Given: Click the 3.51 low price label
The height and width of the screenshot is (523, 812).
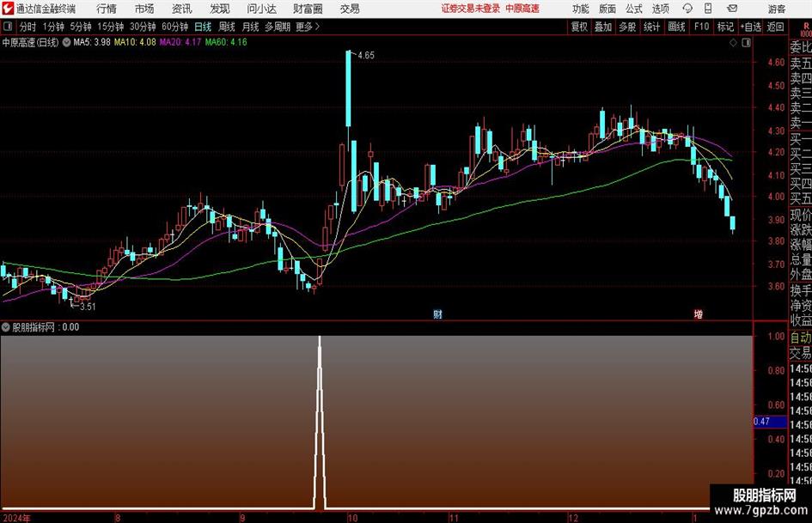Looking at the screenshot, I should 88,307.
